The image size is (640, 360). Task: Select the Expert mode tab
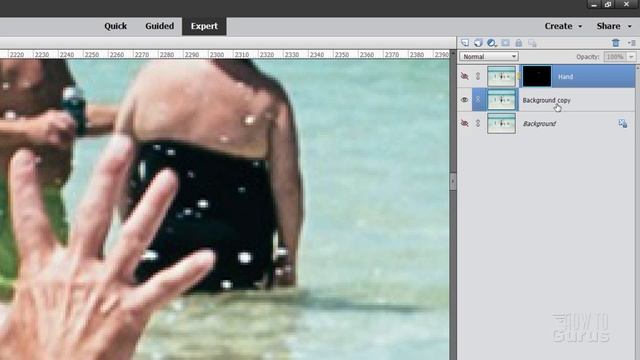point(204,26)
